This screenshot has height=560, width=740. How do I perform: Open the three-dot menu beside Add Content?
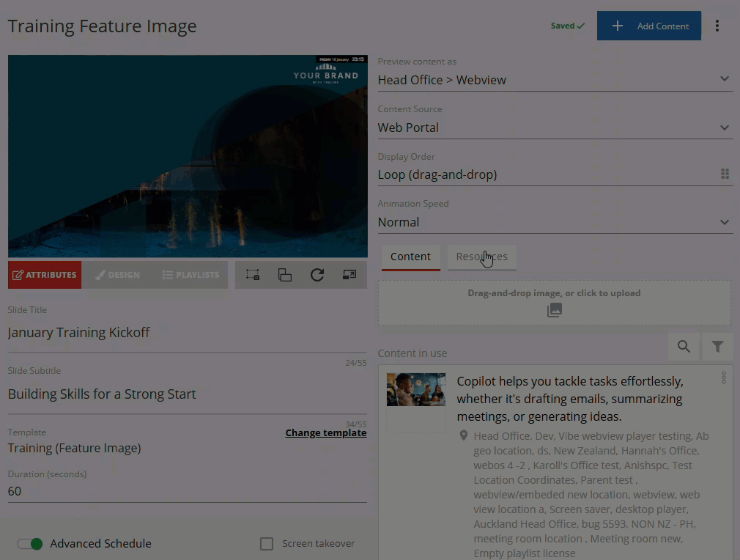pos(717,26)
